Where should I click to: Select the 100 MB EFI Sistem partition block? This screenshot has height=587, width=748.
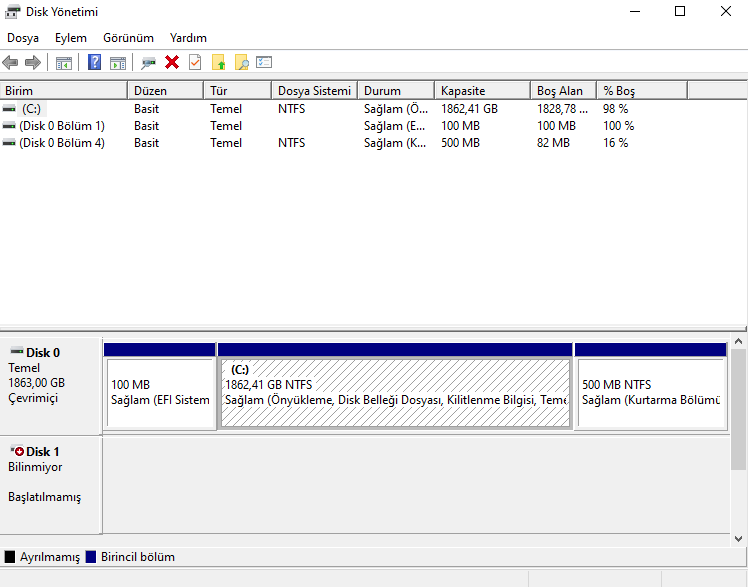[160, 386]
